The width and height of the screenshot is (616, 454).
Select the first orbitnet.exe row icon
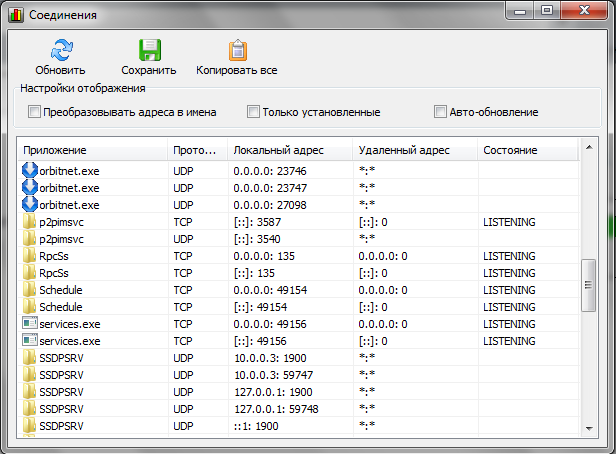pos(29,170)
